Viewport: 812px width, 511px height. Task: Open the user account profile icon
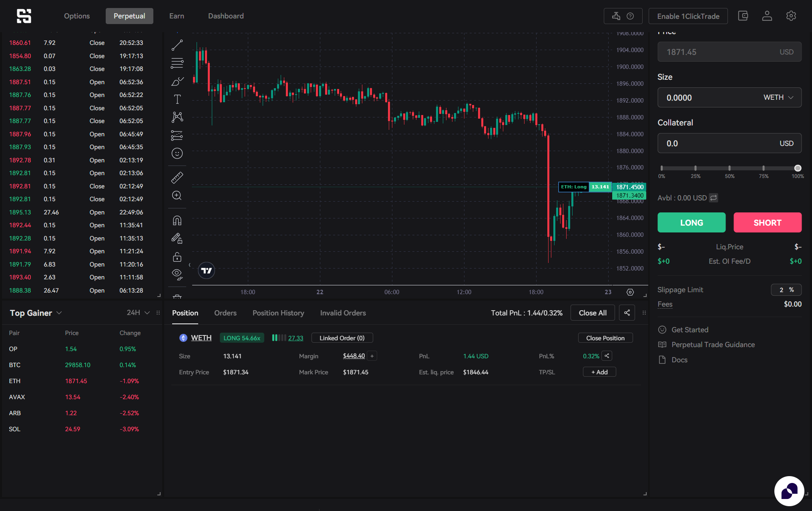point(767,16)
